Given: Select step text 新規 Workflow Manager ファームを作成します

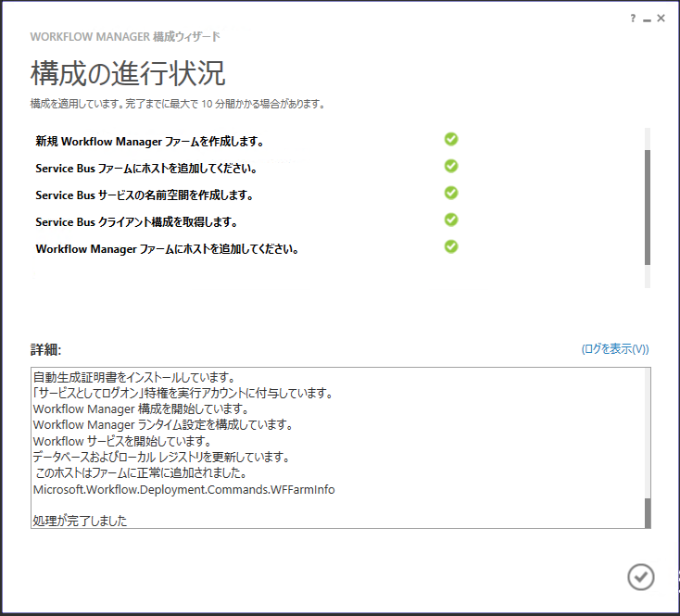Looking at the screenshot, I should tap(149, 142).
